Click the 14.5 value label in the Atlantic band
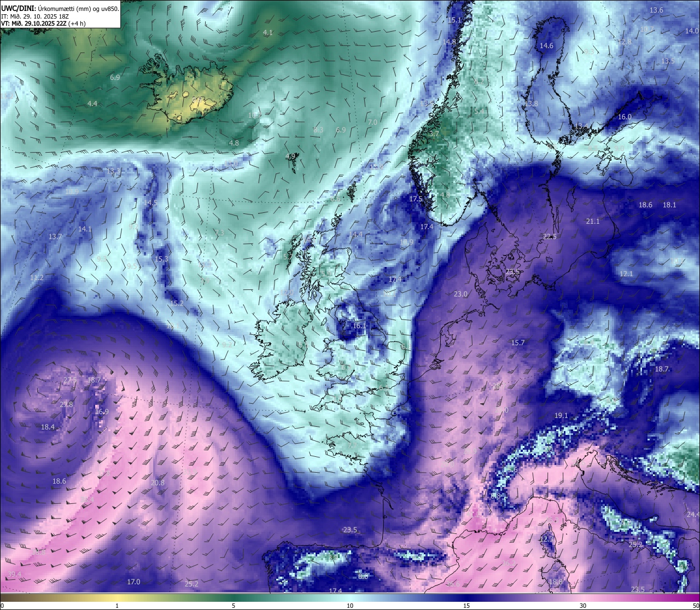Image resolution: width=700 pixels, height=610 pixels. pos(150,202)
